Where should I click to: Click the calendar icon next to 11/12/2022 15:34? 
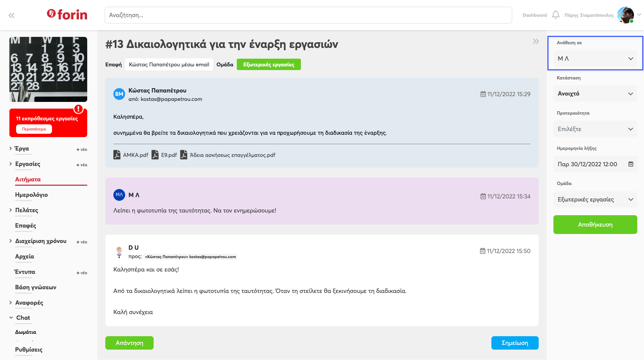[x=483, y=196]
